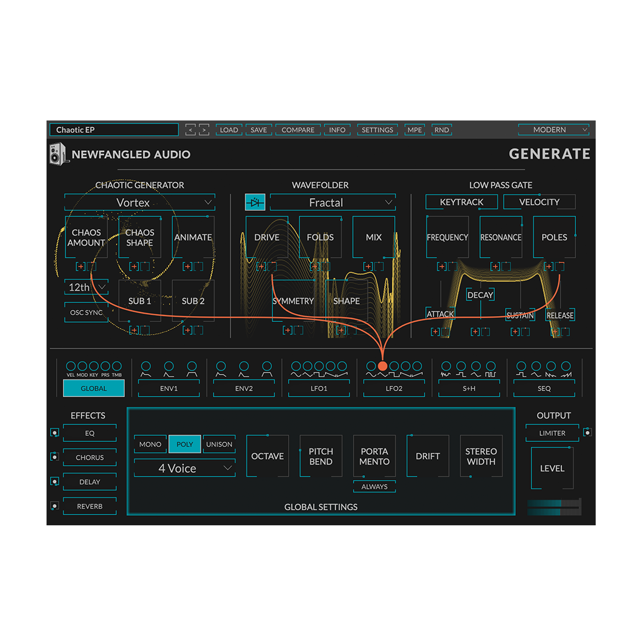644x644 pixels.
Task: Select the first LFO1 sine wave circle
Action: 296,366
